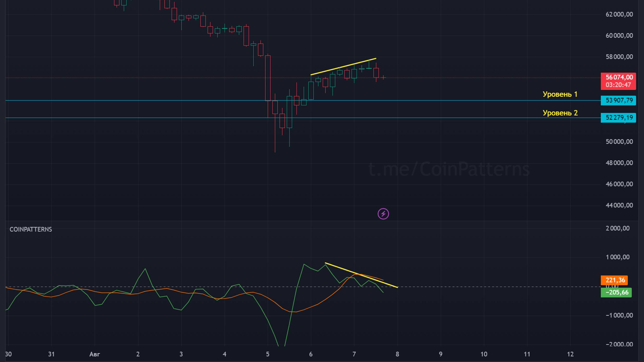Click the Авг date label on time axis
644x362 pixels.
(x=95, y=354)
